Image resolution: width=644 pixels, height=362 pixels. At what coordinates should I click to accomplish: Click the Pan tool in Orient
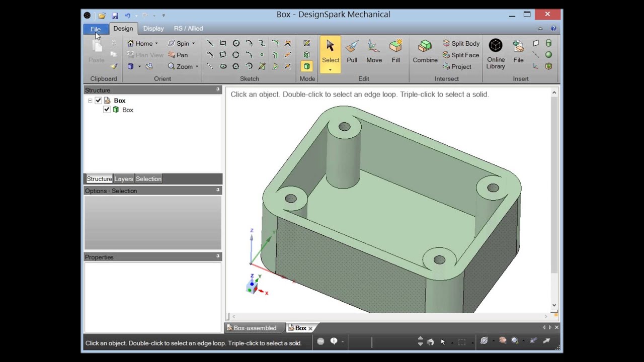[x=178, y=55]
